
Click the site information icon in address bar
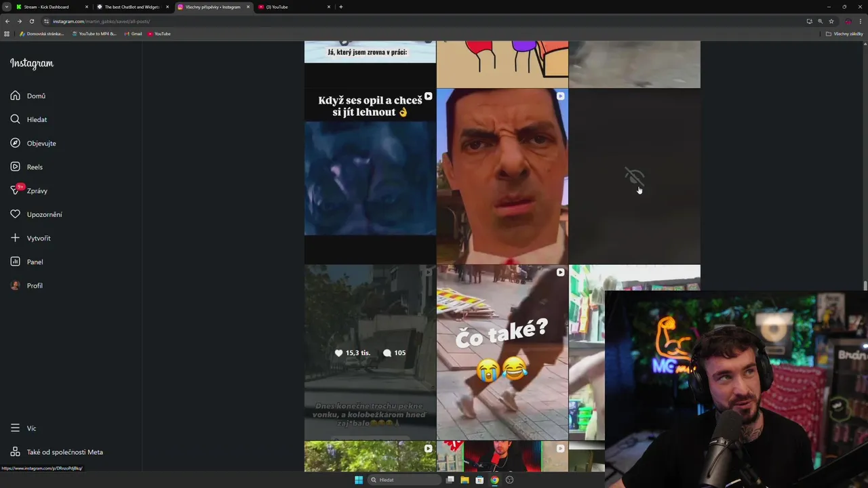(46, 21)
